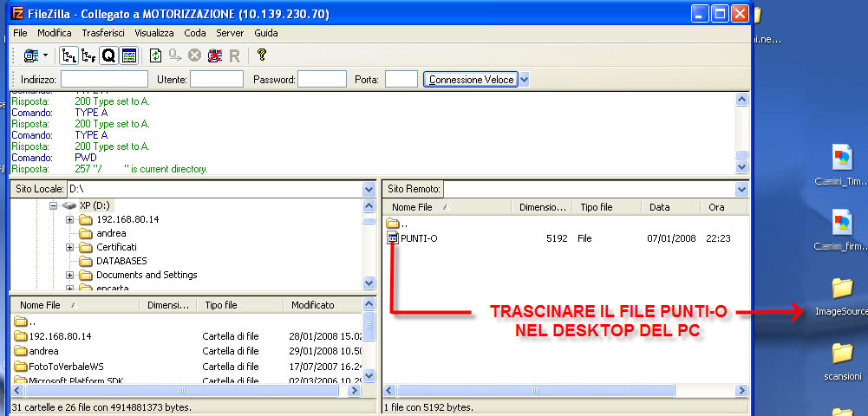
Task: Toggle the transfer queue display
Action: tap(108, 55)
